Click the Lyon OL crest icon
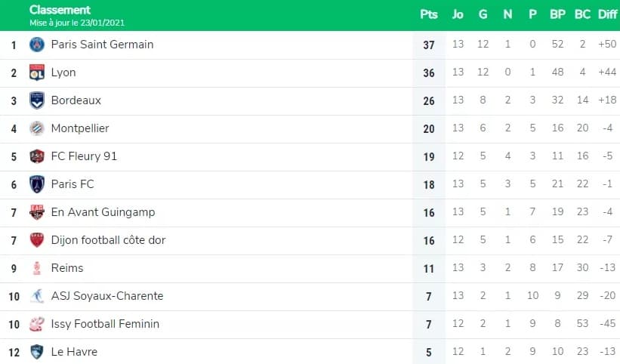This screenshot has height=364, width=620. [x=37, y=72]
